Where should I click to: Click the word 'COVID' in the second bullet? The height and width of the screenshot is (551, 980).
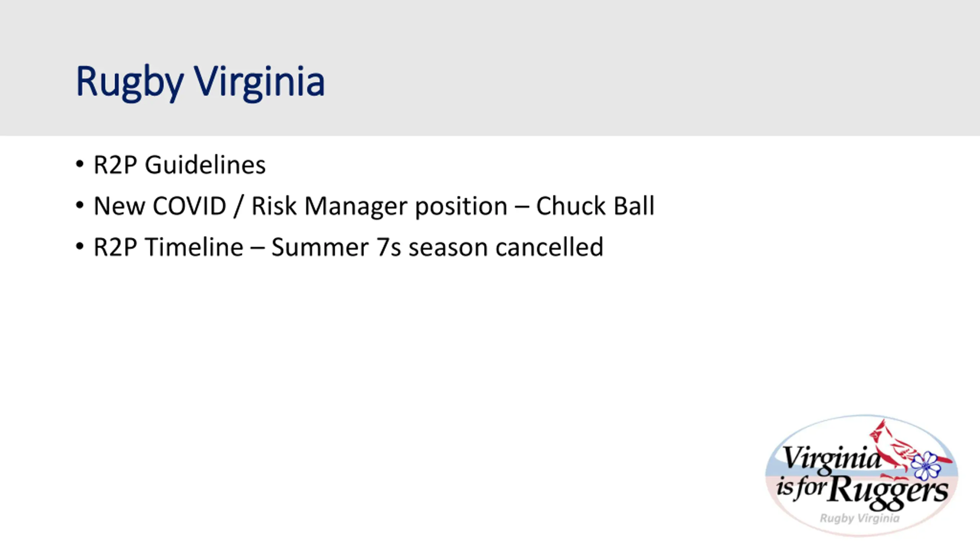pos(189,206)
